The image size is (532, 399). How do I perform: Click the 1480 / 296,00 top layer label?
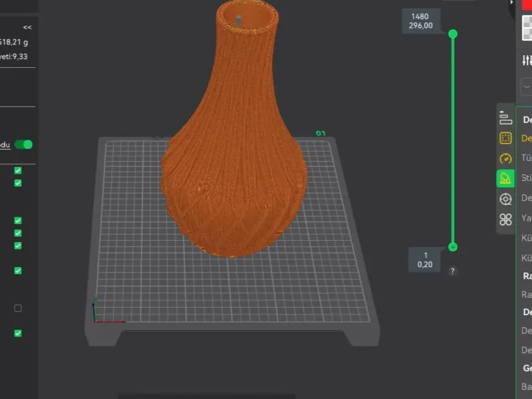point(421,21)
